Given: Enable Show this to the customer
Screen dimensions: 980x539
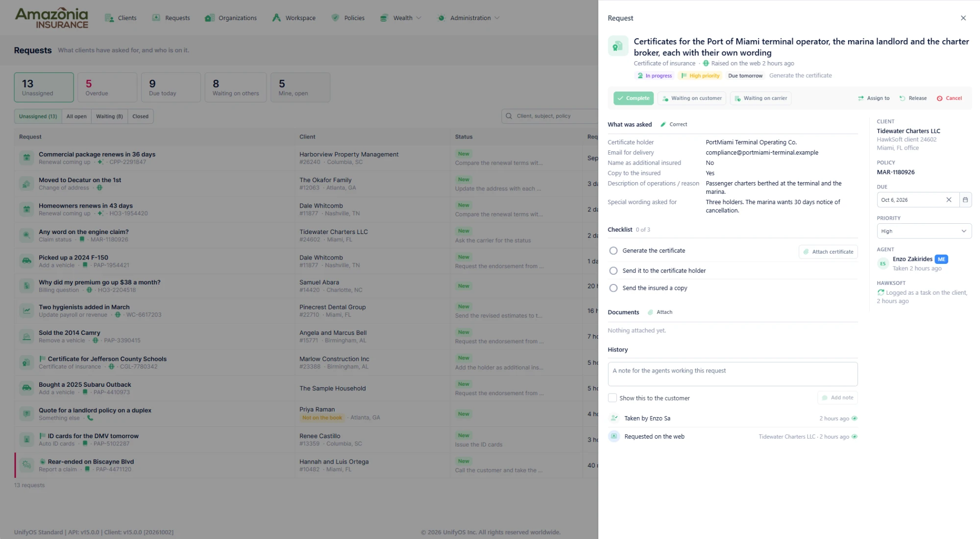Looking at the screenshot, I should pyautogui.click(x=612, y=398).
